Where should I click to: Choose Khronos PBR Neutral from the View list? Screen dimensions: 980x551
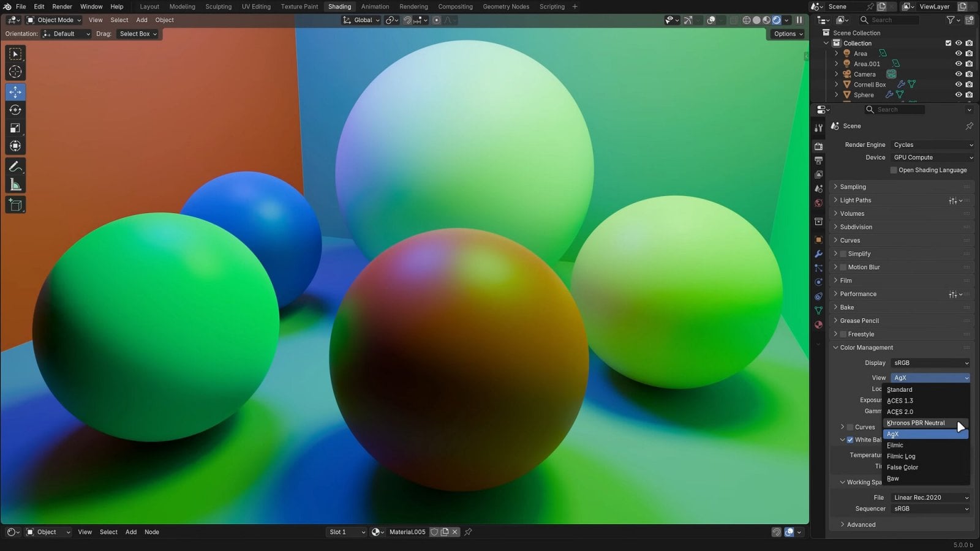click(x=916, y=422)
